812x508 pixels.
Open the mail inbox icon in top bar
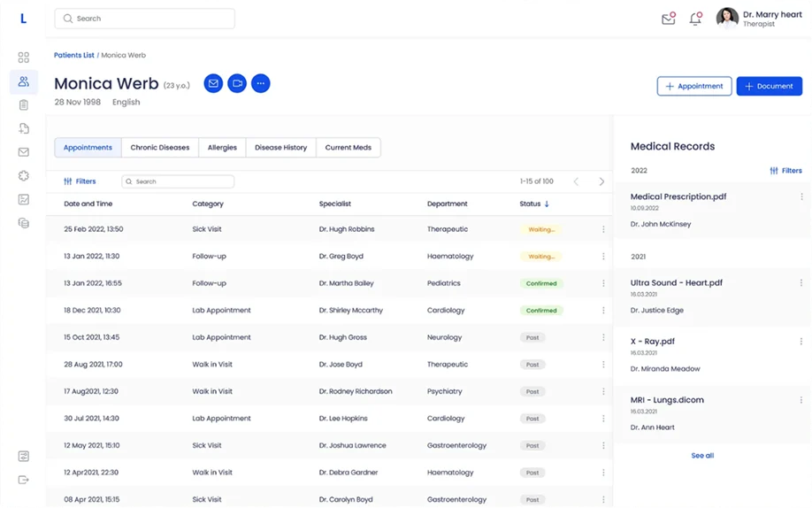point(669,19)
